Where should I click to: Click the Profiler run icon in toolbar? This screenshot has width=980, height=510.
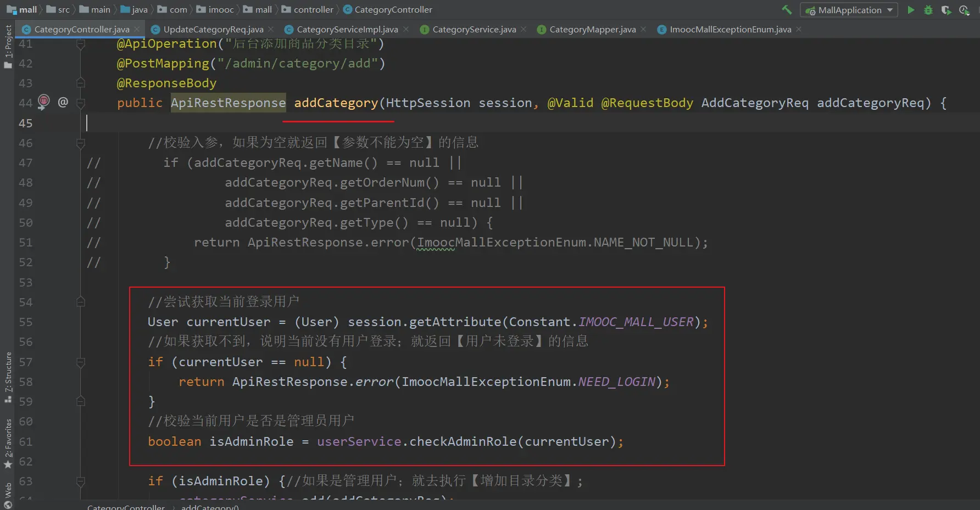tap(964, 10)
